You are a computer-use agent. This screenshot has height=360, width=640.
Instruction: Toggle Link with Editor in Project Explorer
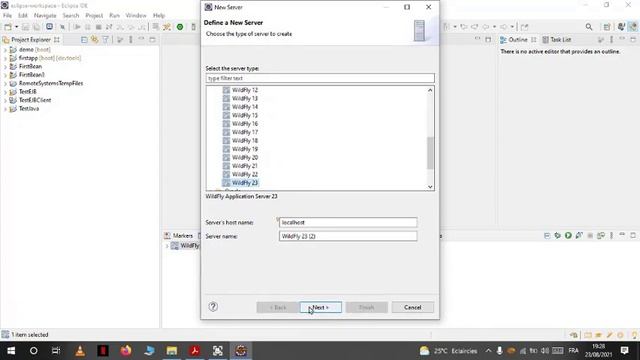[x=95, y=40]
